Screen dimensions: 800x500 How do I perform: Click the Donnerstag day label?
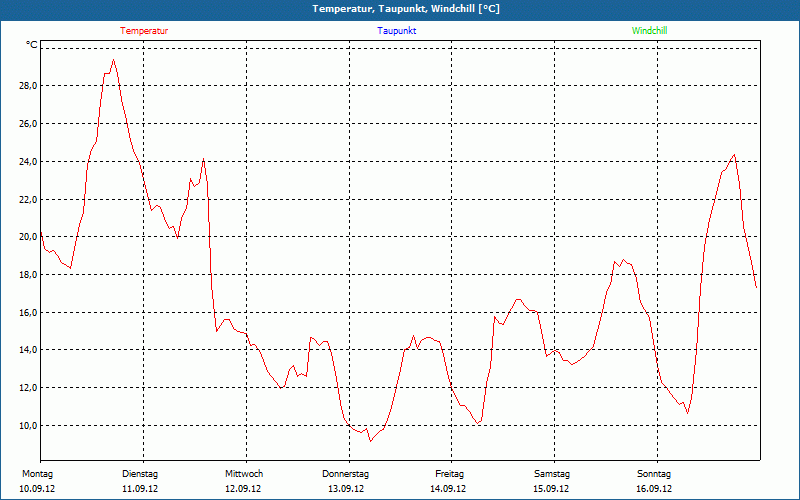click(345, 474)
